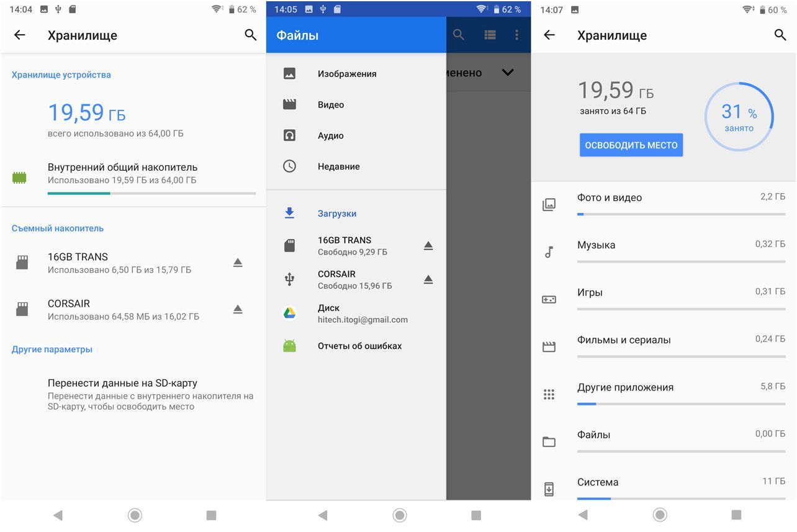Eject 16GB TRANS showing Свободно 9,29 ГБ

[428, 246]
